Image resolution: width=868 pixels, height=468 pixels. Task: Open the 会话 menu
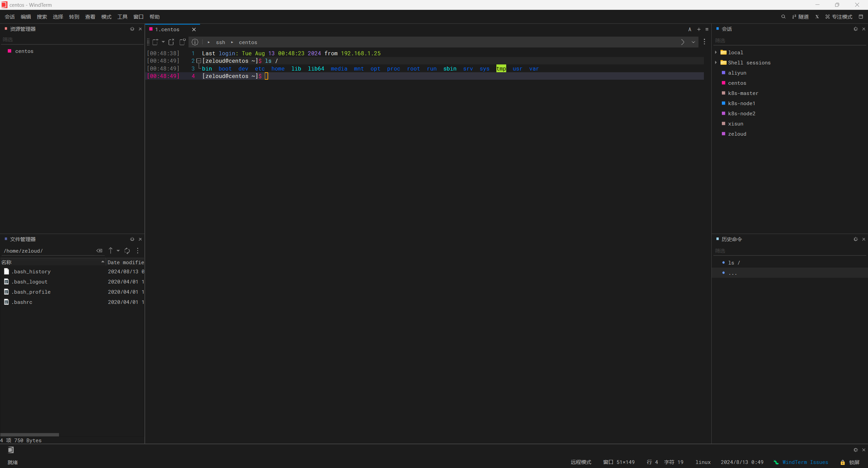tap(9, 17)
